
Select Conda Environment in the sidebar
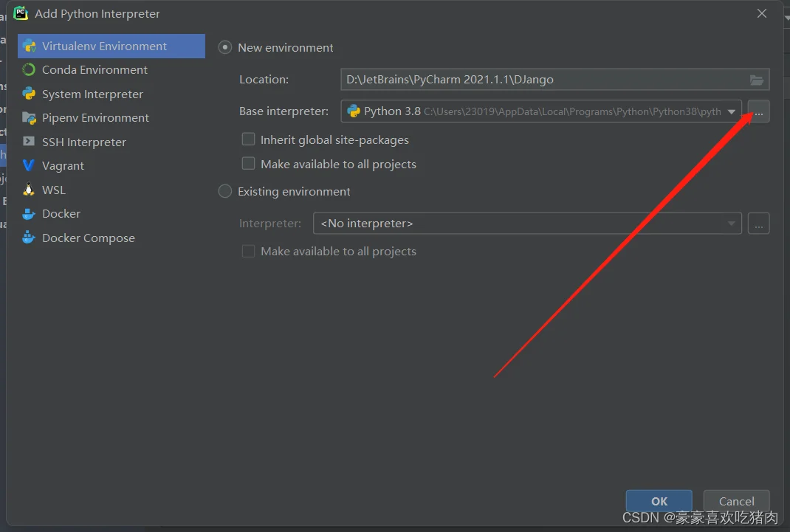point(111,69)
